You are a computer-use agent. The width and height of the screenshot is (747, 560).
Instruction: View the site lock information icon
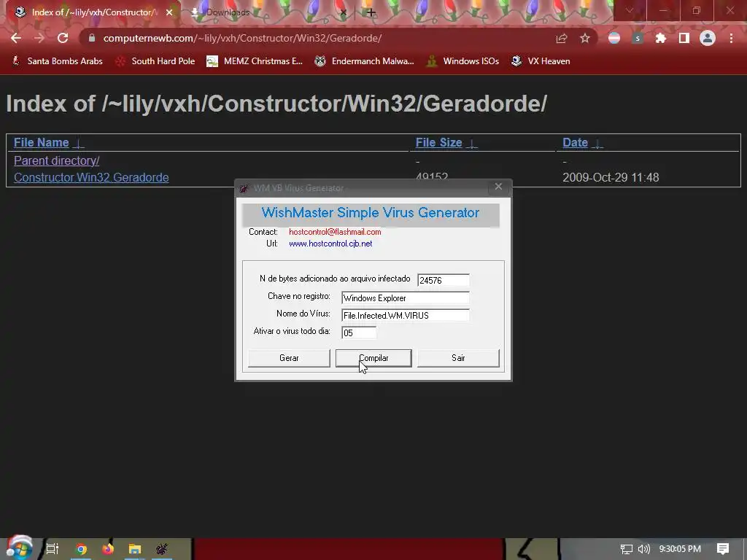[x=92, y=38]
